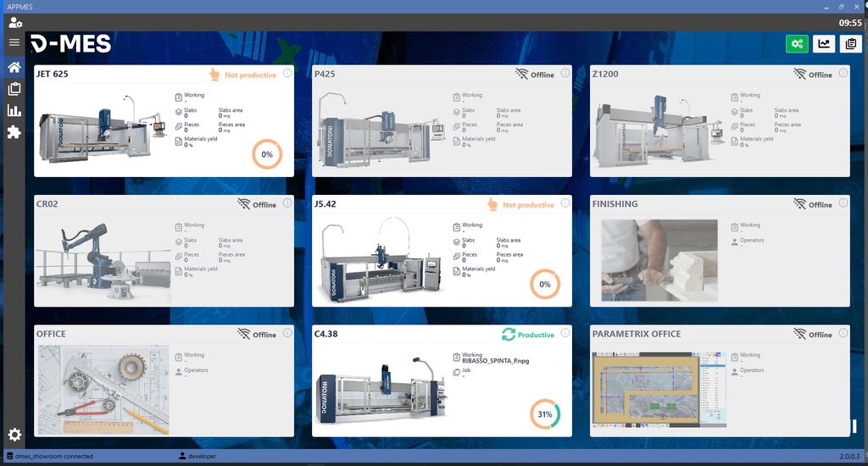Select the J5.42 card title
The height and width of the screenshot is (466, 868).
[x=325, y=203]
